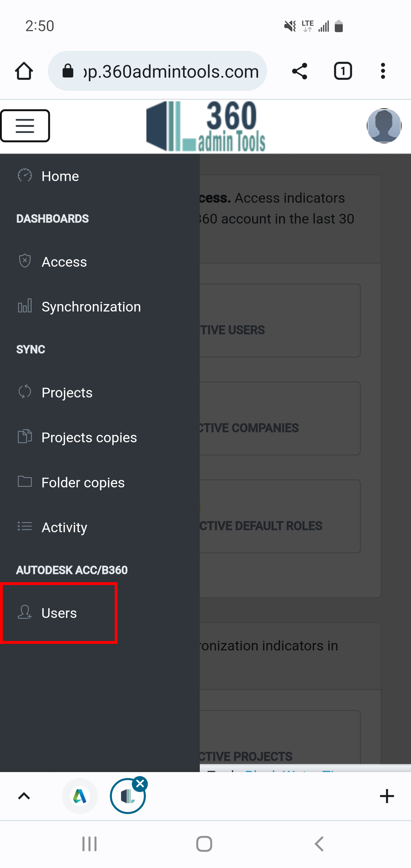Tap the profile avatar image
Screen dimensions: 411x868
[384, 126]
